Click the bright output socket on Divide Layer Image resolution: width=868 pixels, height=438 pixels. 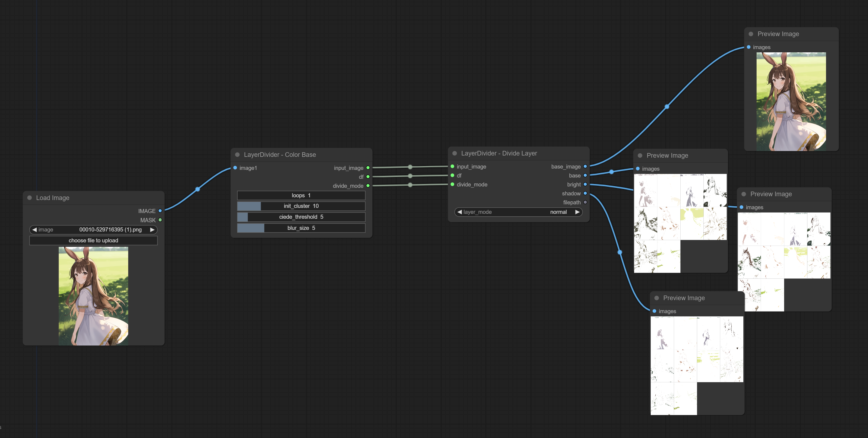tap(585, 184)
